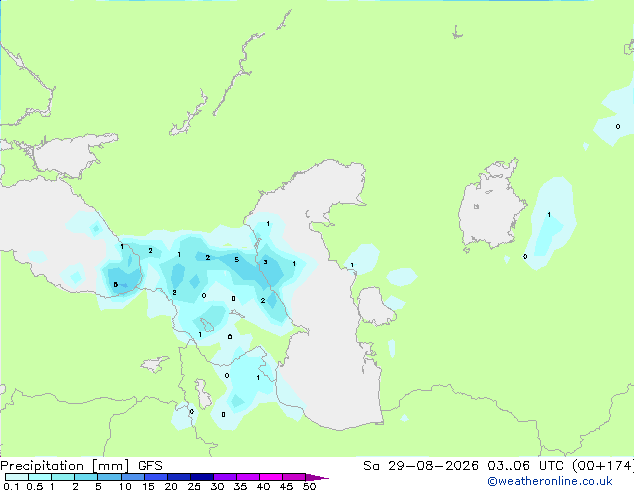Click legend label '45'
The height and width of the screenshot is (490, 634).
(x=286, y=486)
